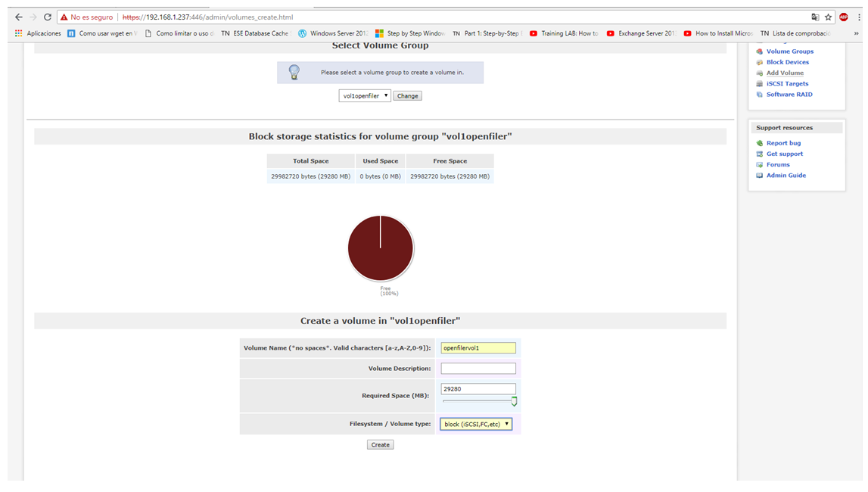Click the Admin Guide icon

coord(760,176)
